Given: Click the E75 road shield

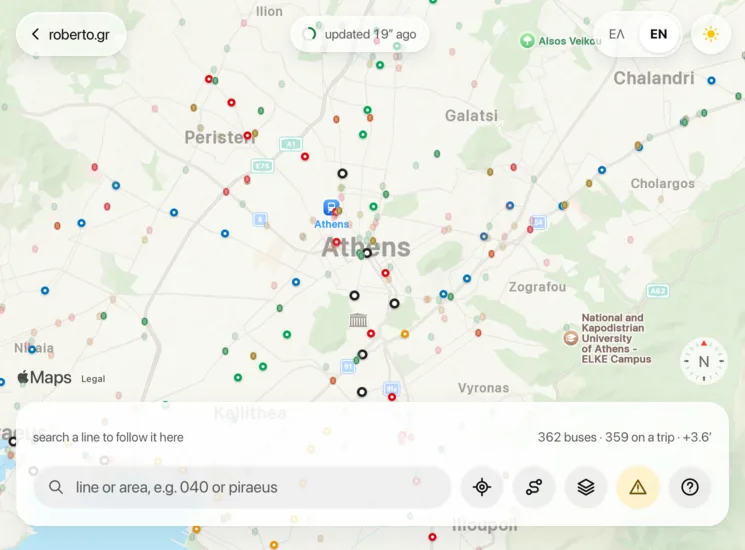Looking at the screenshot, I should [x=262, y=166].
